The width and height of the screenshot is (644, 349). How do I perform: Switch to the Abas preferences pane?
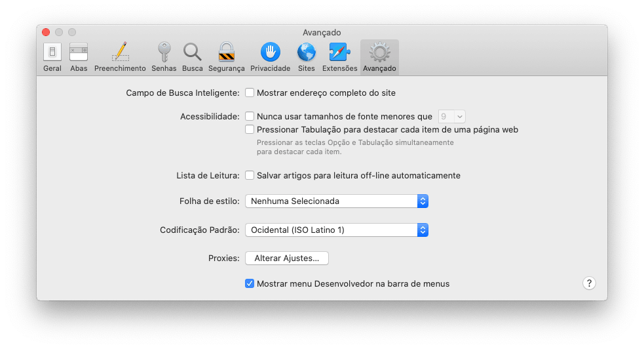click(x=79, y=58)
